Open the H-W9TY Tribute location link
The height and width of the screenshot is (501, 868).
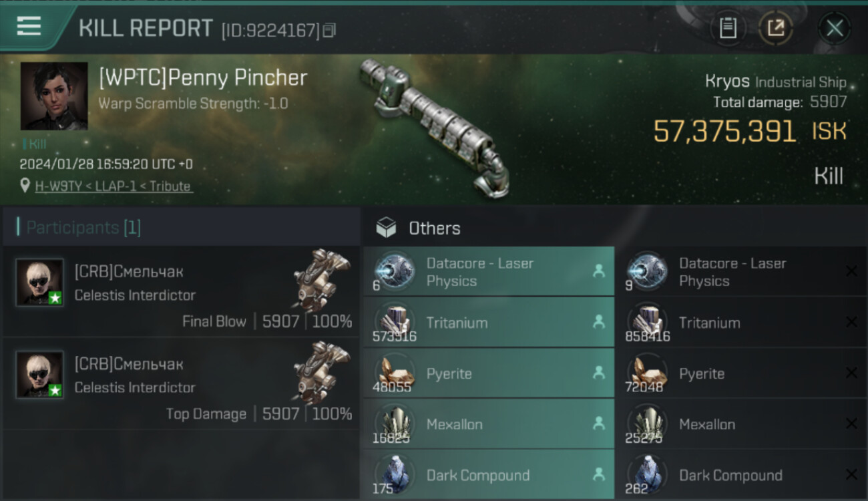[x=114, y=186]
